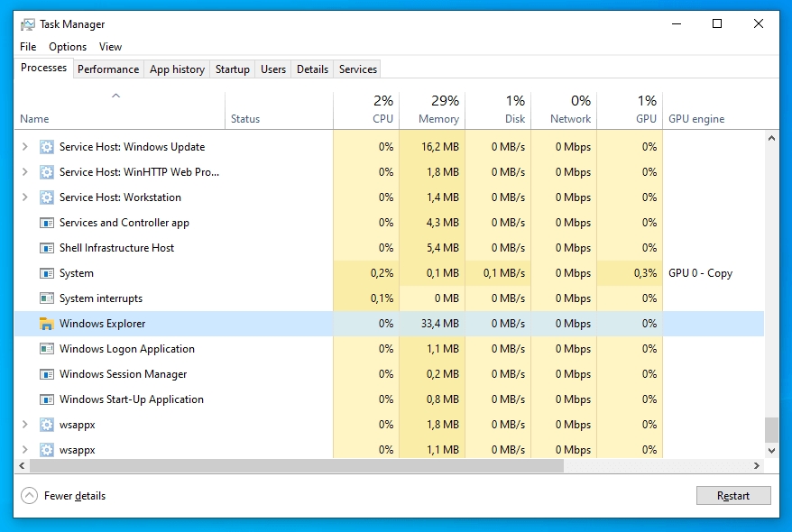792x532 pixels.
Task: Maximize the Task Manager window
Action: pos(717,23)
